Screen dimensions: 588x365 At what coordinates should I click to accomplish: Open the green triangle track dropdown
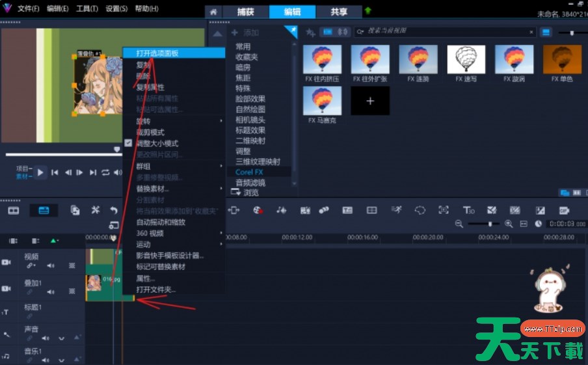tap(54, 241)
